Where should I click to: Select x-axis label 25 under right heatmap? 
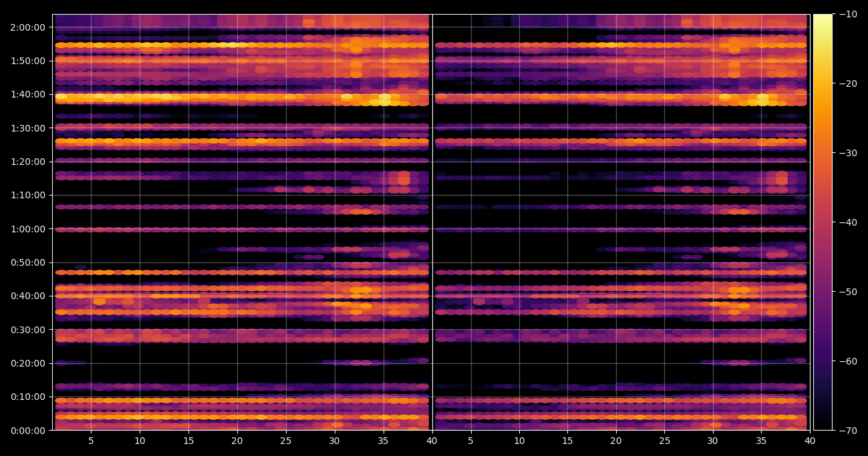point(665,441)
